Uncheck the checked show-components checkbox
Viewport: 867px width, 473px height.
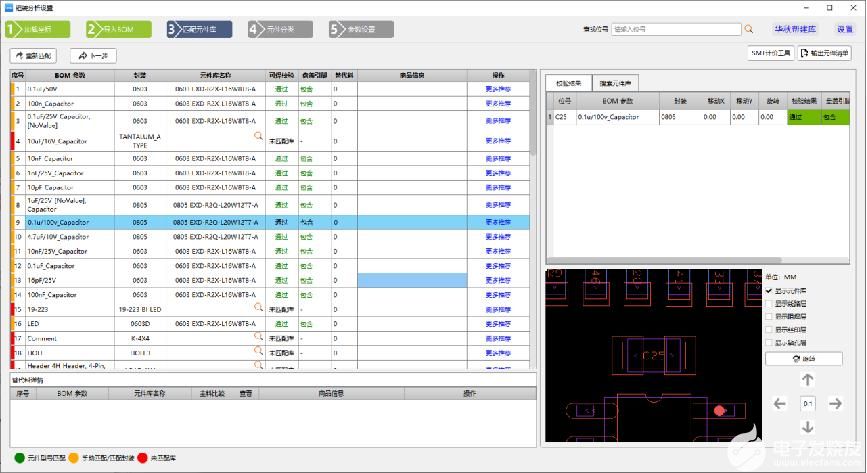(769, 290)
